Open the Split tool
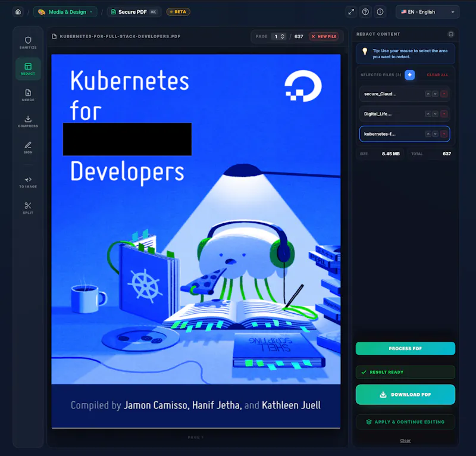Screen dimensions: 476x456 click(28, 208)
